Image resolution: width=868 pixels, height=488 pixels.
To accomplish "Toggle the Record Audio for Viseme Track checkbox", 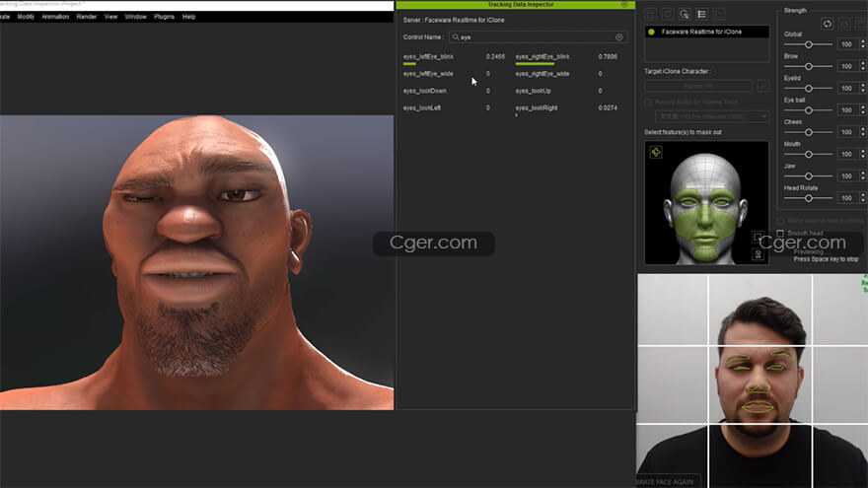I will click(x=648, y=103).
